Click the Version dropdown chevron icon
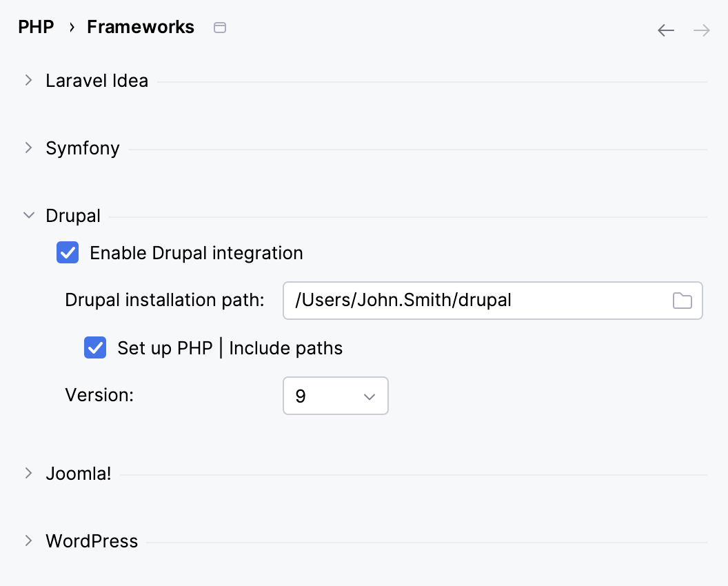 [370, 396]
